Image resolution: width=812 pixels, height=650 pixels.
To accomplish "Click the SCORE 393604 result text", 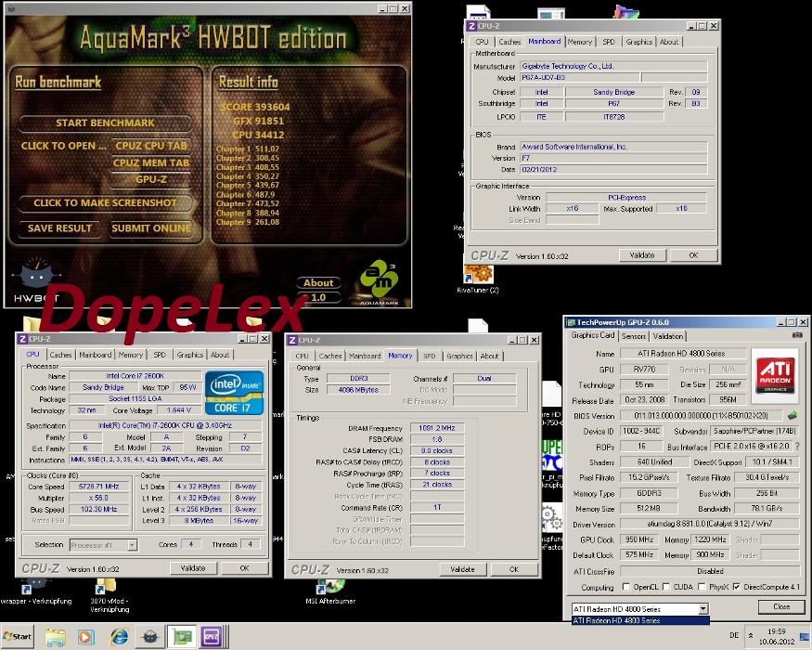I will click(x=255, y=107).
